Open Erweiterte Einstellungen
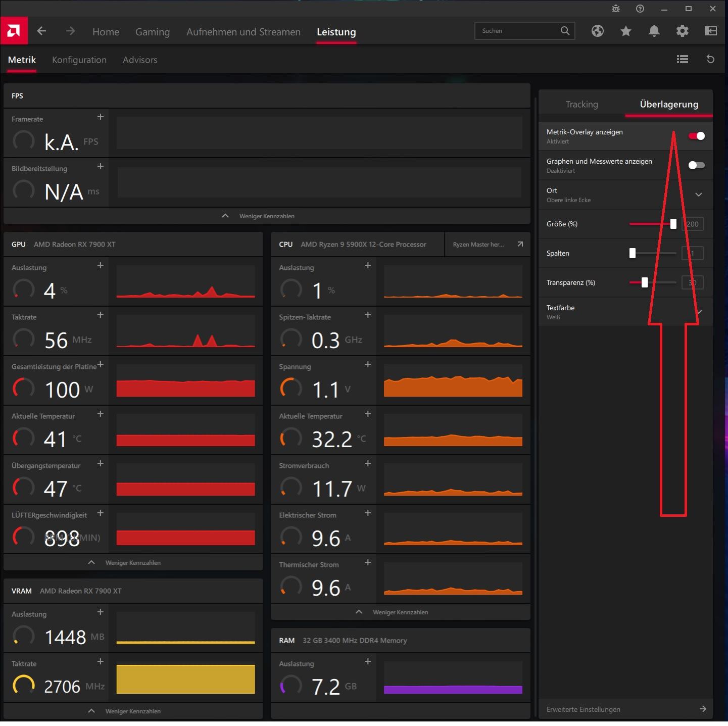Screen dimensions: 728x726 tap(625, 709)
